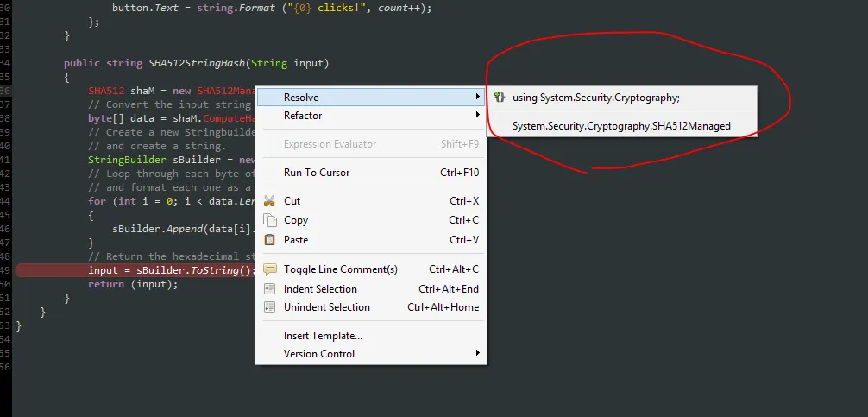Select Copy from the context menu
868x417 pixels.
coord(371,220)
